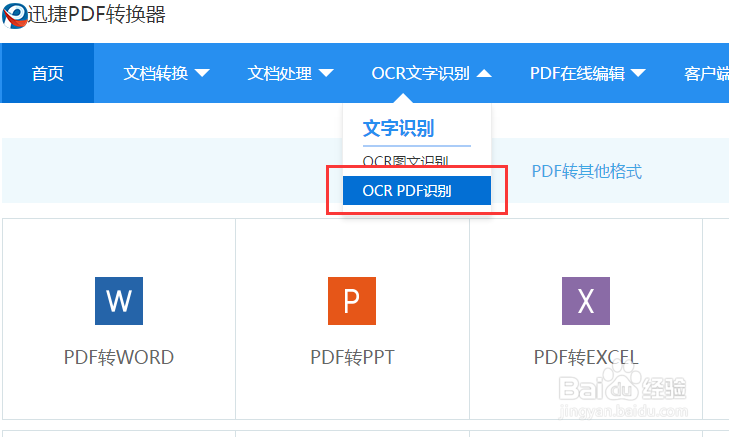729x437 pixels.
Task: Open the PDF转PPT link
Action: [352, 357]
